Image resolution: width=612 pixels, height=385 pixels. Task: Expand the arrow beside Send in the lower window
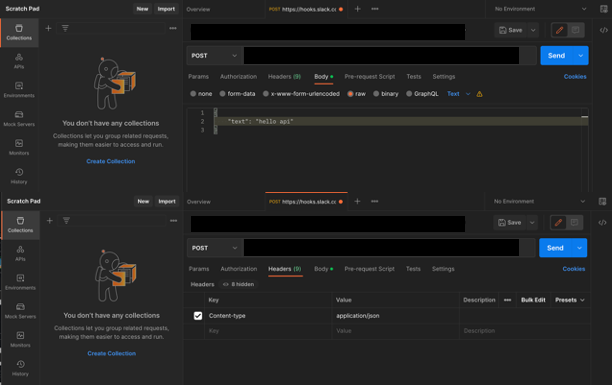point(580,248)
